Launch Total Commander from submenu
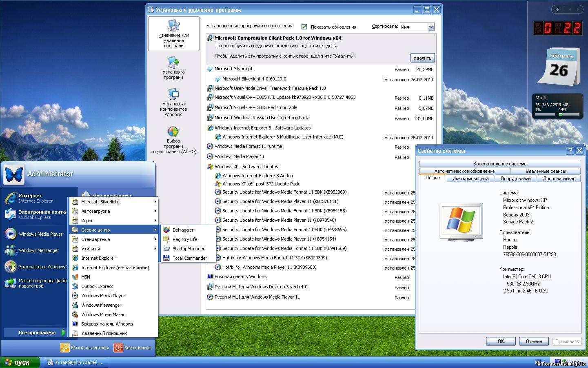The image size is (588, 368). coord(188,258)
